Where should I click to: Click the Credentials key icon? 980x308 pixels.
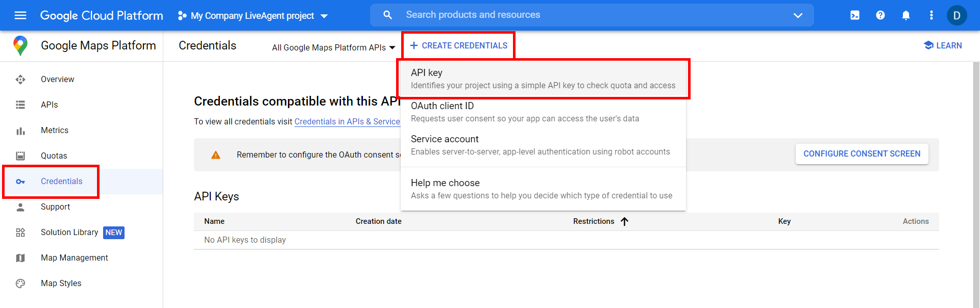[20, 182]
